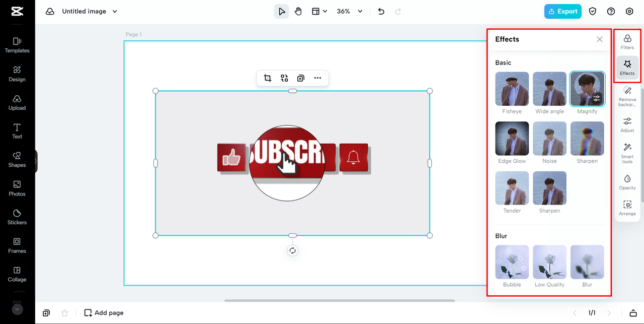
Task: Open the Remove background tool
Action: click(x=627, y=96)
